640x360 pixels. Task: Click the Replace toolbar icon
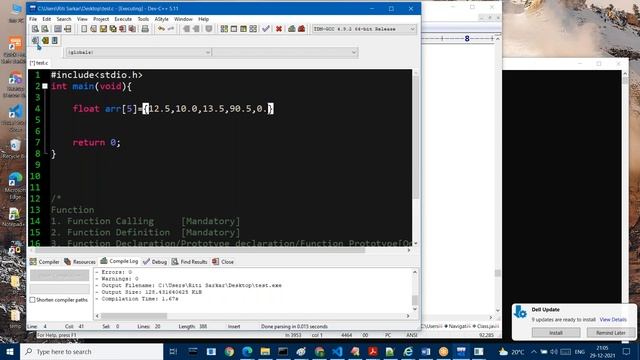[45, 29]
